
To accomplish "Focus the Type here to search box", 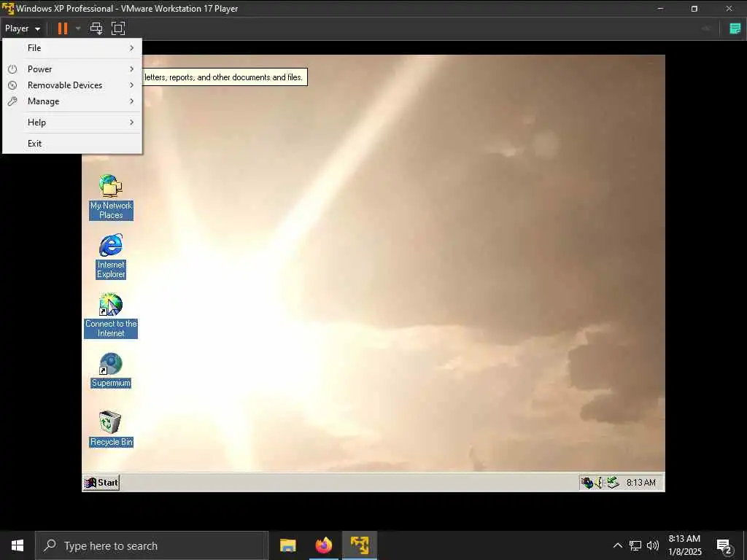I will 152,545.
